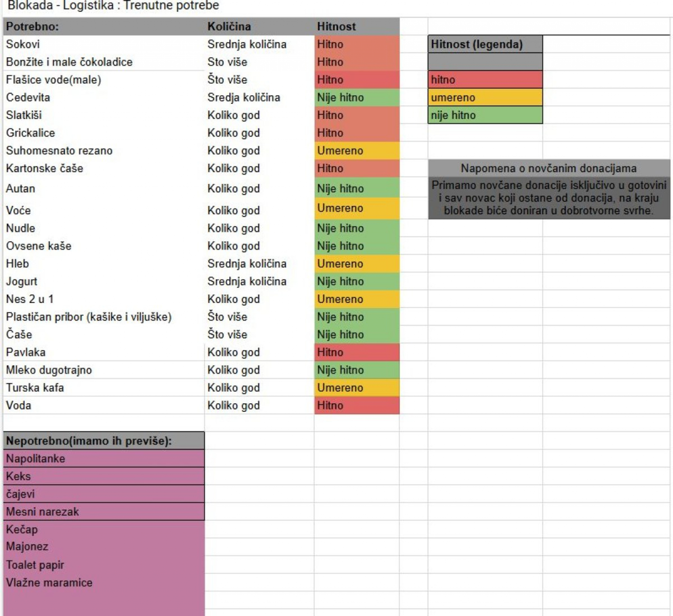Select the urgency cell for Cedevita

tap(356, 98)
